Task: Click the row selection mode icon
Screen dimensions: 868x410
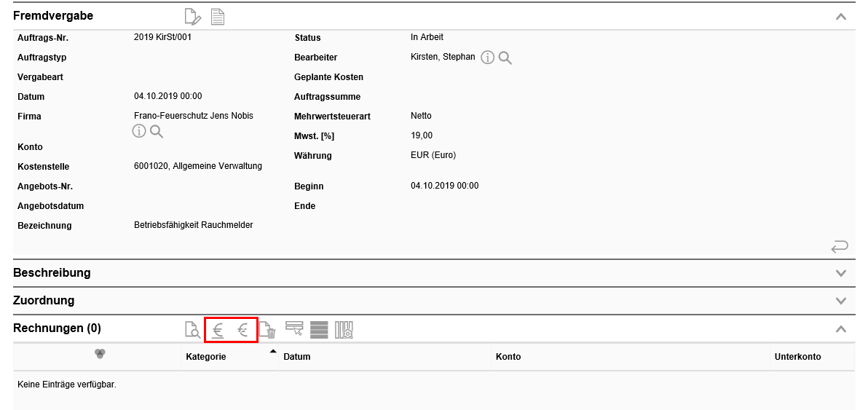Action: tap(294, 330)
